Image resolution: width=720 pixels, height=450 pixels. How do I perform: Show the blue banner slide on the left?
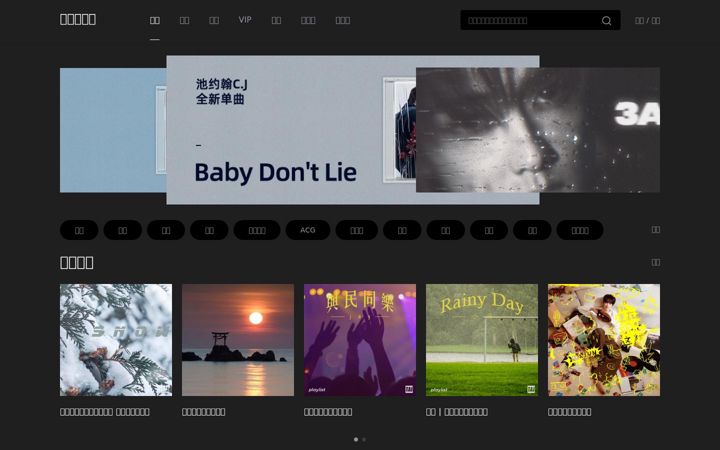113,130
